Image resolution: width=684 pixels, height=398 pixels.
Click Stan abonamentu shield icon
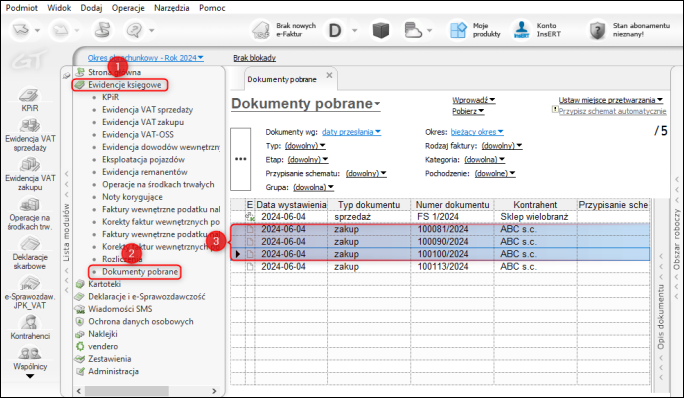click(597, 30)
